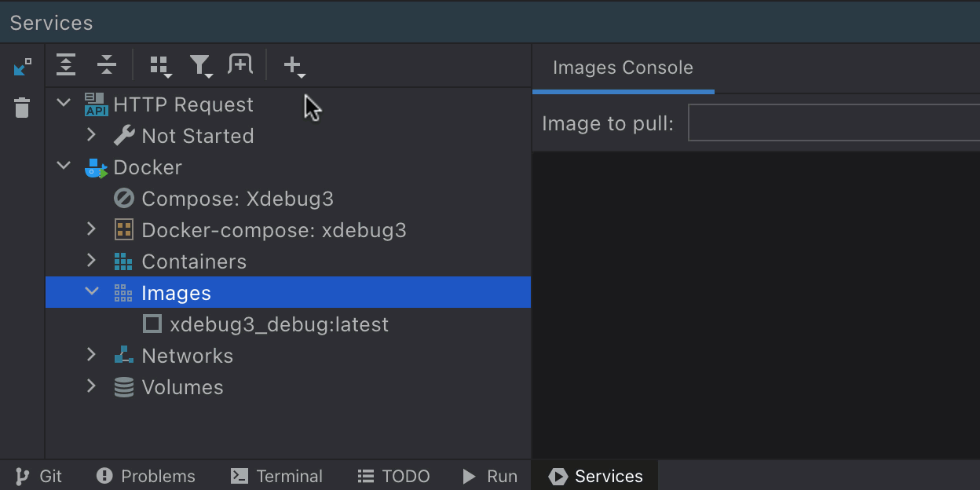Select the Containers tree row
Viewport: 980px width, 490px height.
click(x=288, y=261)
